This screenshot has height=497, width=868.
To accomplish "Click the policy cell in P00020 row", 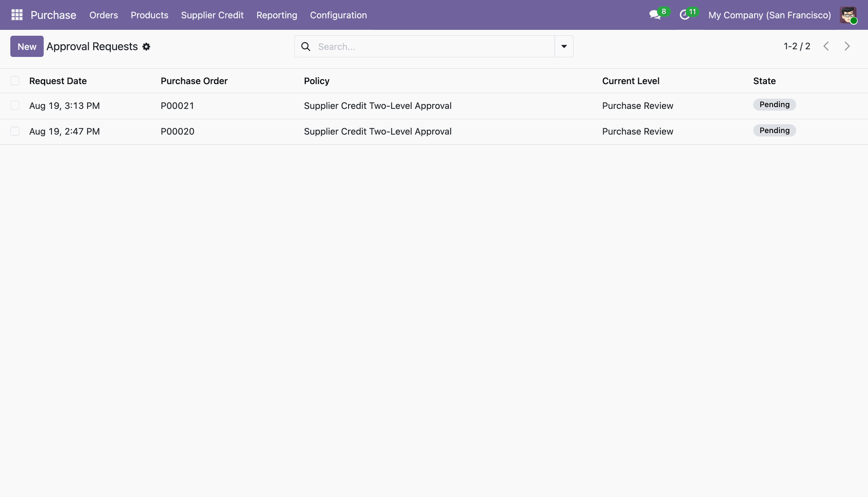I will point(377,131).
